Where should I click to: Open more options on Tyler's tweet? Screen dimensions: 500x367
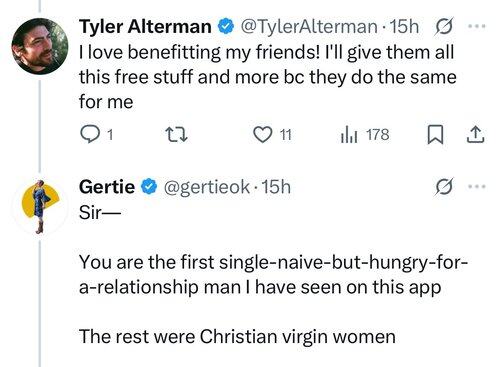click(476, 26)
